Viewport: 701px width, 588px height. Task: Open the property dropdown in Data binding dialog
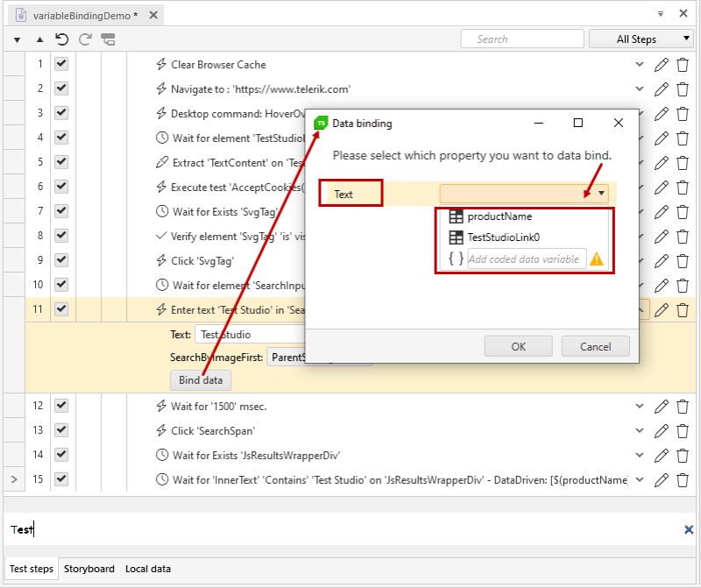599,193
